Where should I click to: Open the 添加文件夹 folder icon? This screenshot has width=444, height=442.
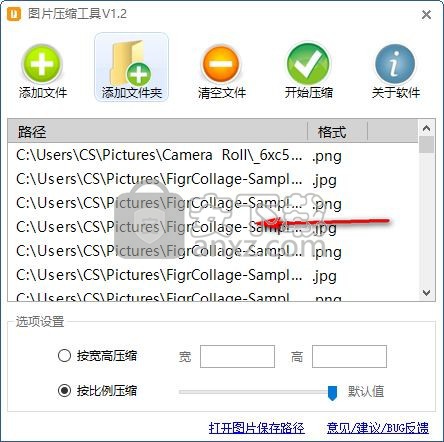coord(131,63)
